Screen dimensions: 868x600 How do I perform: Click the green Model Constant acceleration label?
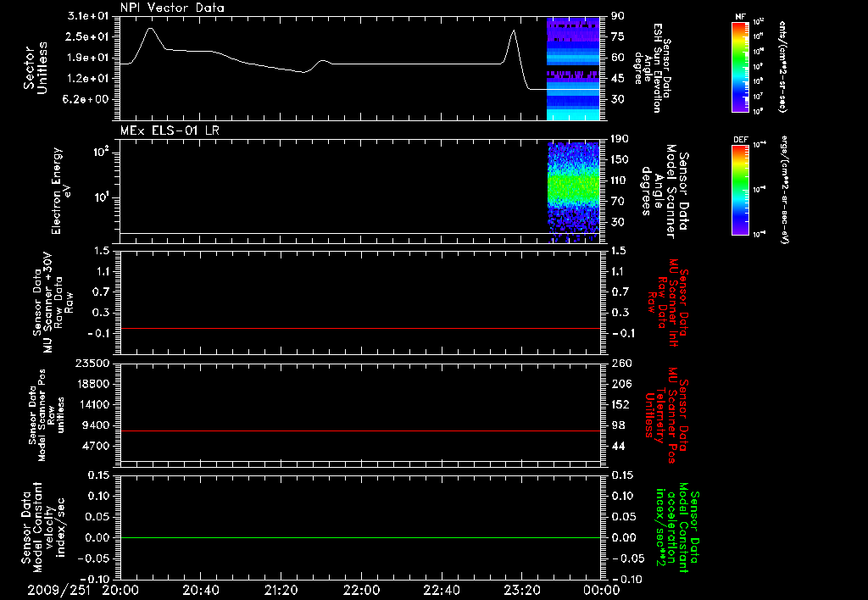point(677,527)
